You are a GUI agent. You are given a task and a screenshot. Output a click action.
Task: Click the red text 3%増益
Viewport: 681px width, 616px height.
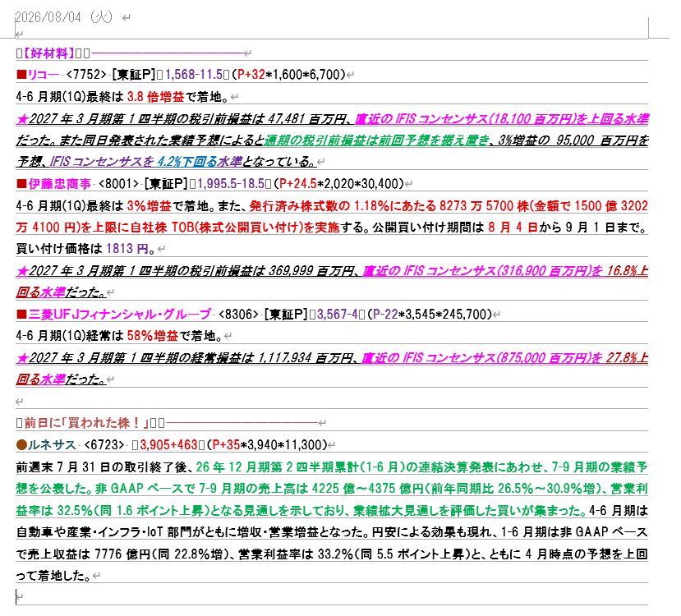pos(149,206)
